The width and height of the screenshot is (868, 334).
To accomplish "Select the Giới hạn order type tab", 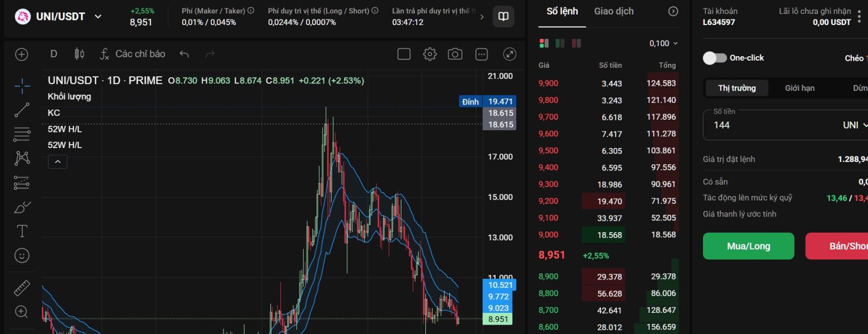I will pyautogui.click(x=800, y=88).
